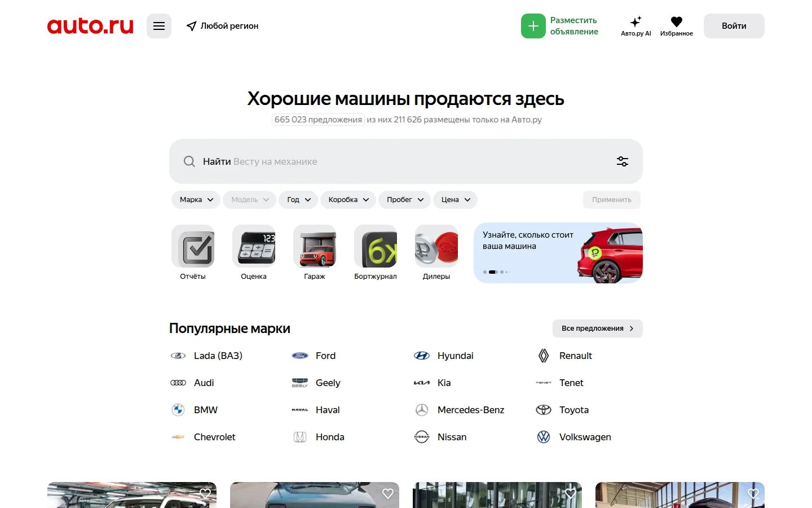Open the Дилеры icon
Screen dimensions: 812x508
point(436,246)
